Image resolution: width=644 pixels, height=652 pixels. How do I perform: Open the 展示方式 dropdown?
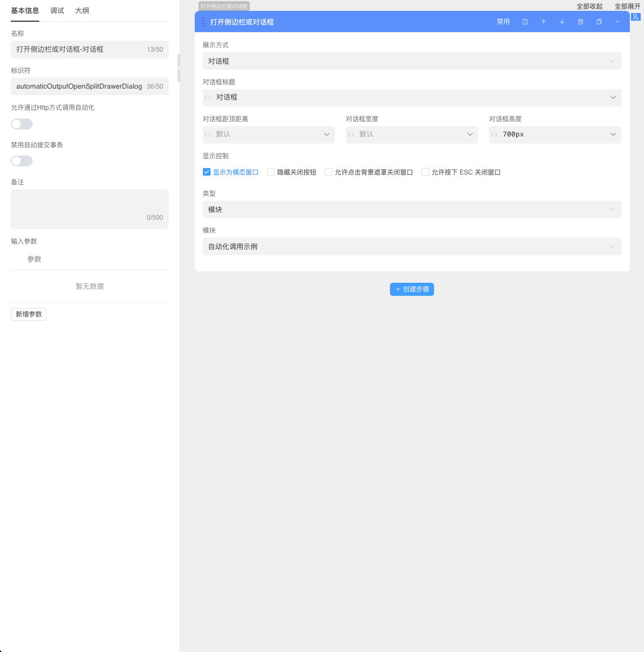coord(412,61)
